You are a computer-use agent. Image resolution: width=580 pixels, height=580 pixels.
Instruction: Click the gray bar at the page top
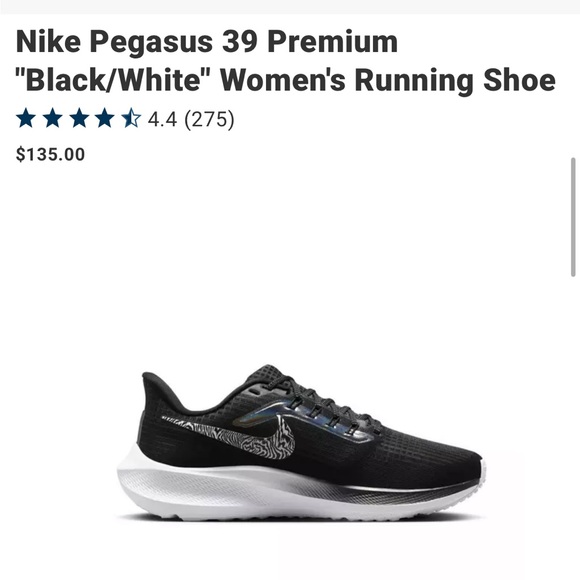pyautogui.click(x=290, y=7)
